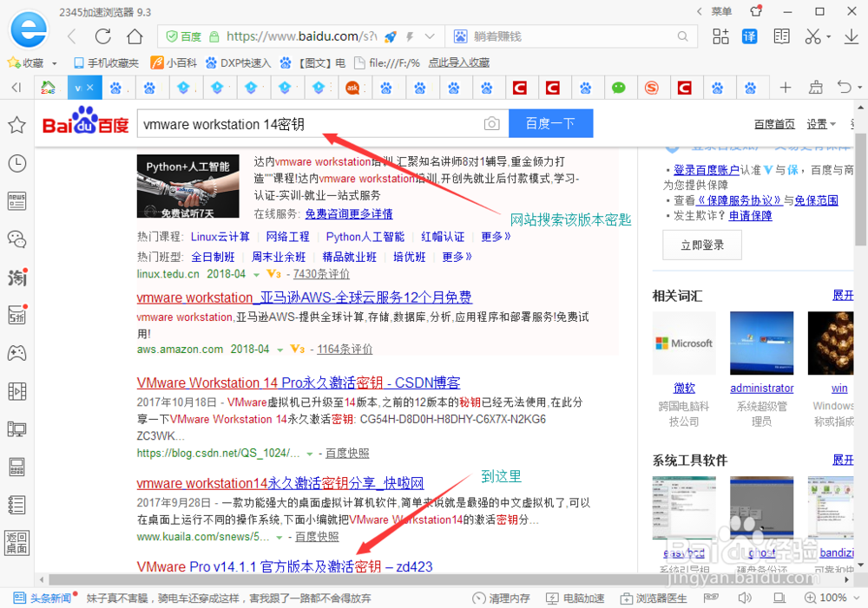The width and height of the screenshot is (868, 608).
Task: Open the Taobao sidebar icon
Action: pos(16,278)
